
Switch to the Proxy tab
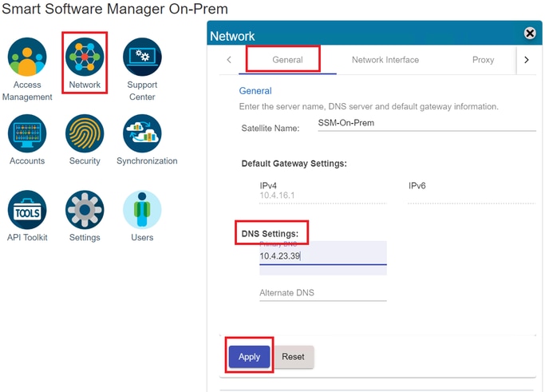coord(483,60)
